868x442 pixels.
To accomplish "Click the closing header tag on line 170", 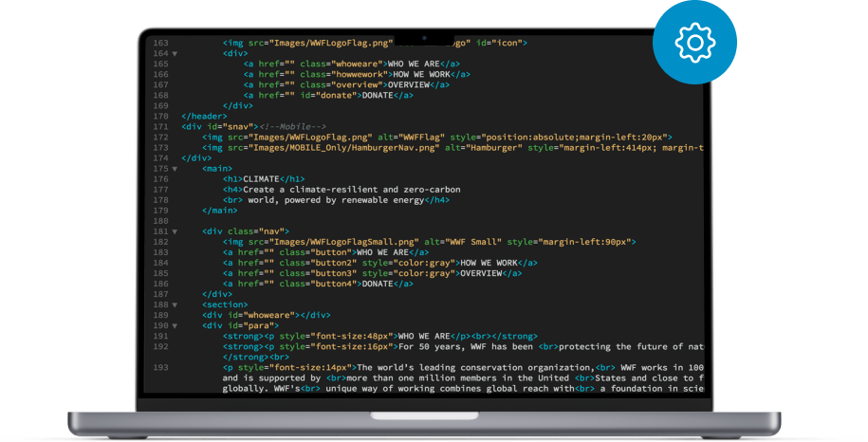I will click(206, 116).
